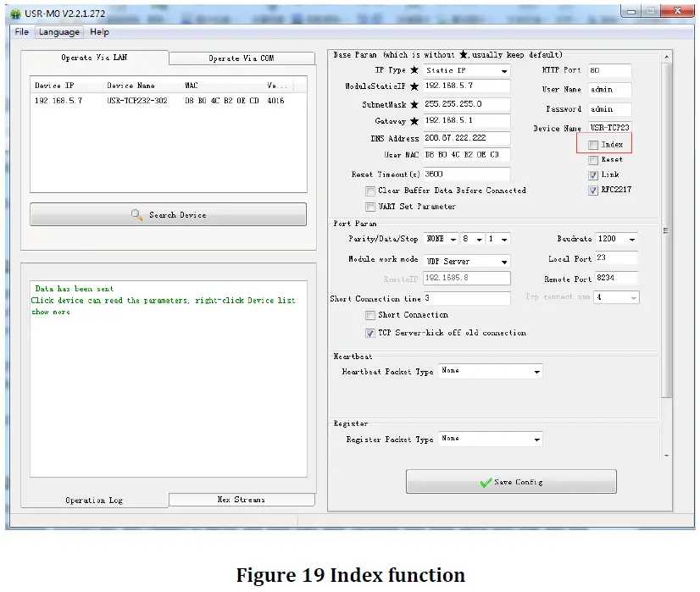Open the File menu
700x592 pixels.
[x=21, y=32]
